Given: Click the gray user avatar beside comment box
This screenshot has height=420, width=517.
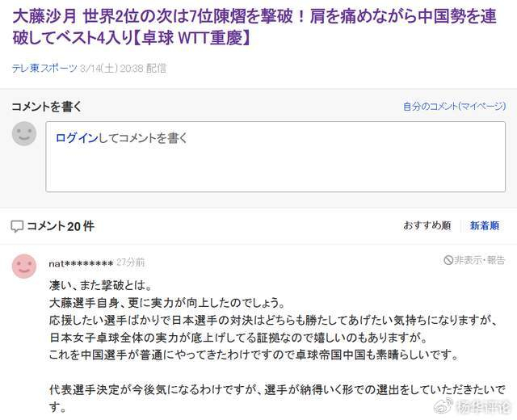Looking at the screenshot, I should [24, 133].
